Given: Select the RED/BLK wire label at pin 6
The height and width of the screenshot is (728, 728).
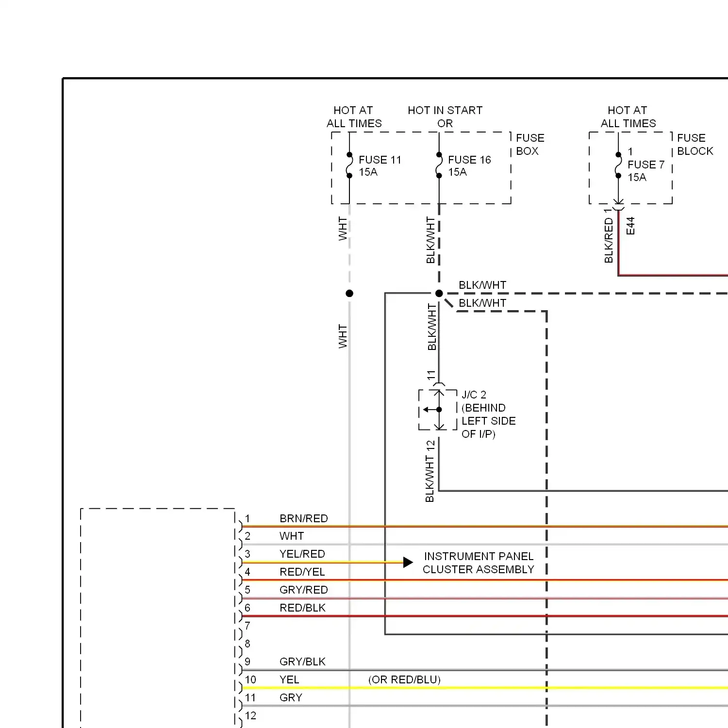Looking at the screenshot, I should pos(302,608).
